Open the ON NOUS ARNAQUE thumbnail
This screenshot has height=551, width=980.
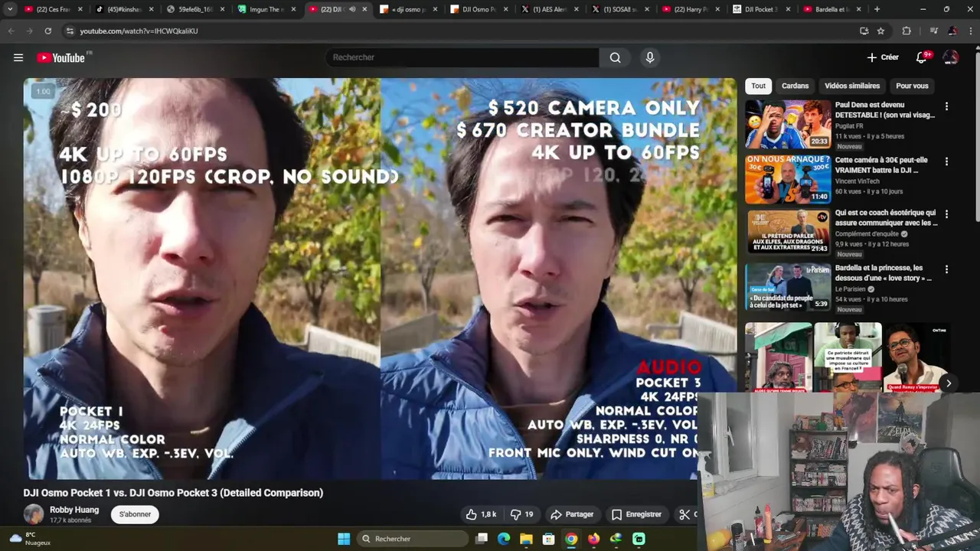click(x=788, y=179)
